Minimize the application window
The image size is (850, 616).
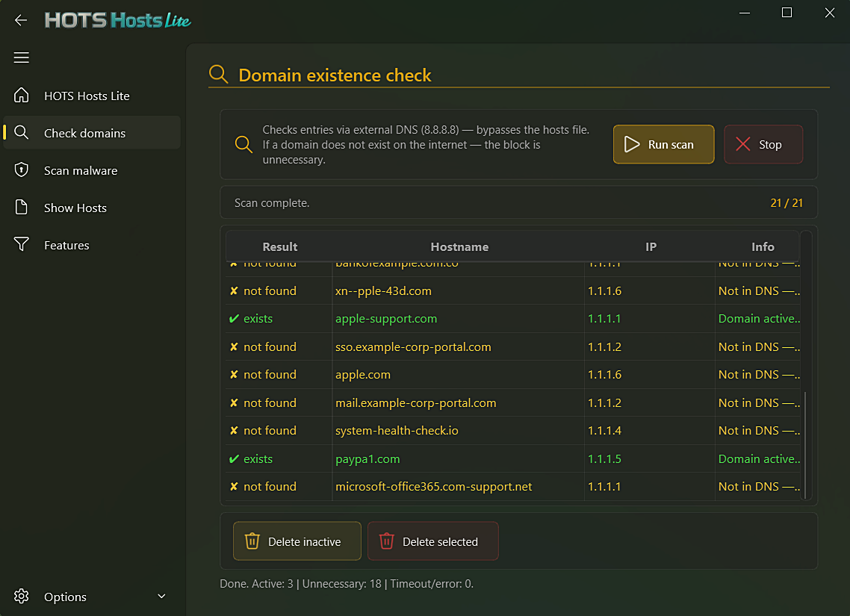coord(744,13)
